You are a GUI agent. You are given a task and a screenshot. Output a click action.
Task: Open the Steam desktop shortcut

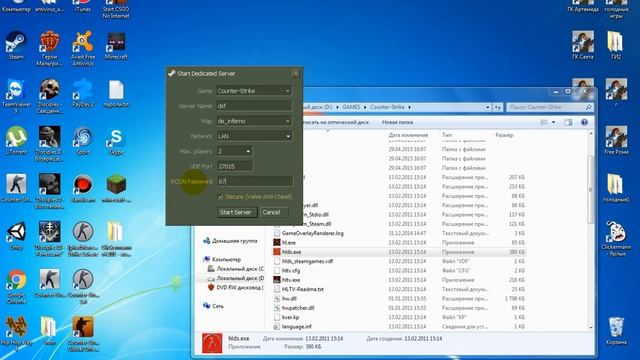[x=16, y=46]
